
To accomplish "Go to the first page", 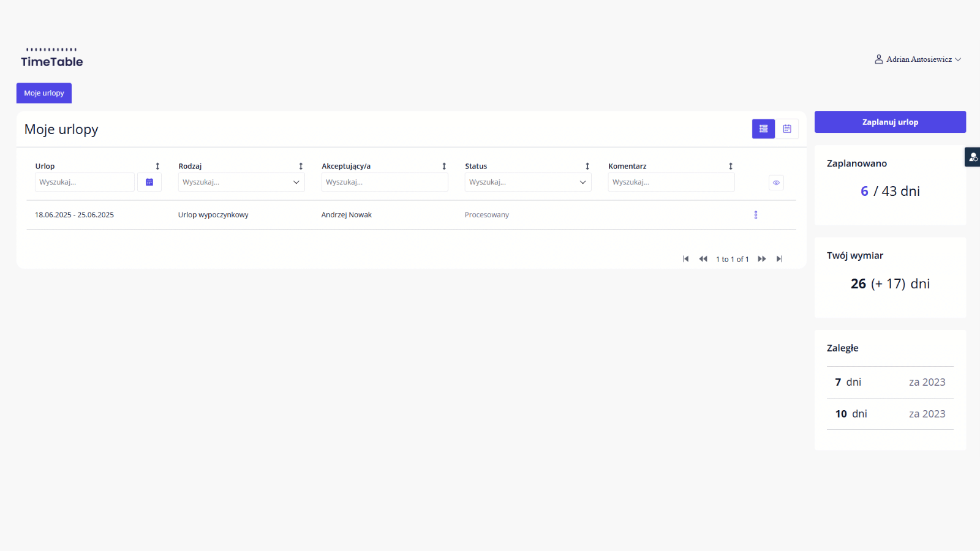I will point(686,259).
